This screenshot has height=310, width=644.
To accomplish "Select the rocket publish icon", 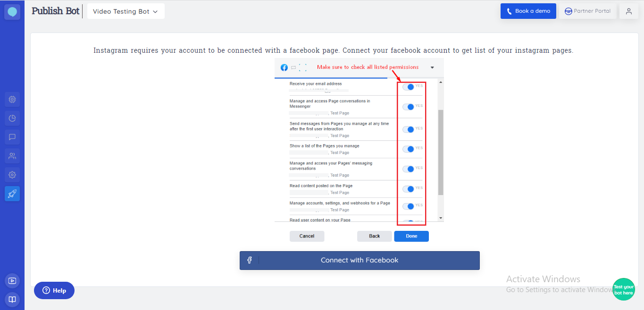I will tap(12, 194).
